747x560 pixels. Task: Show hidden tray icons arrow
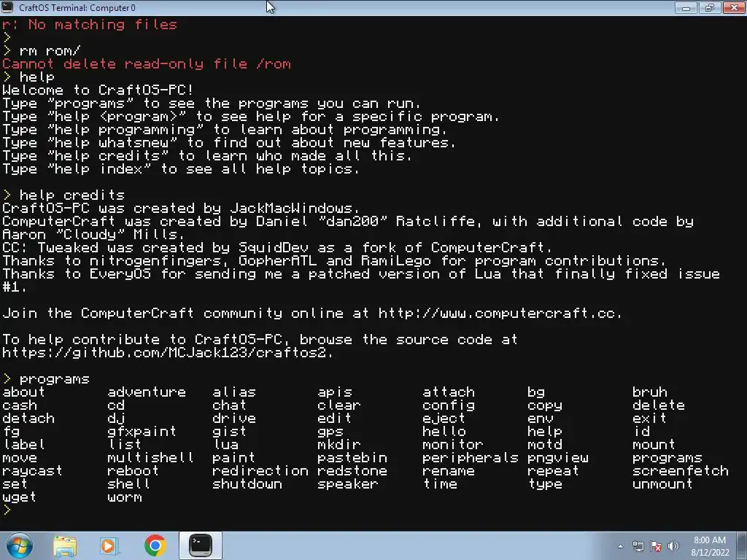(x=620, y=546)
